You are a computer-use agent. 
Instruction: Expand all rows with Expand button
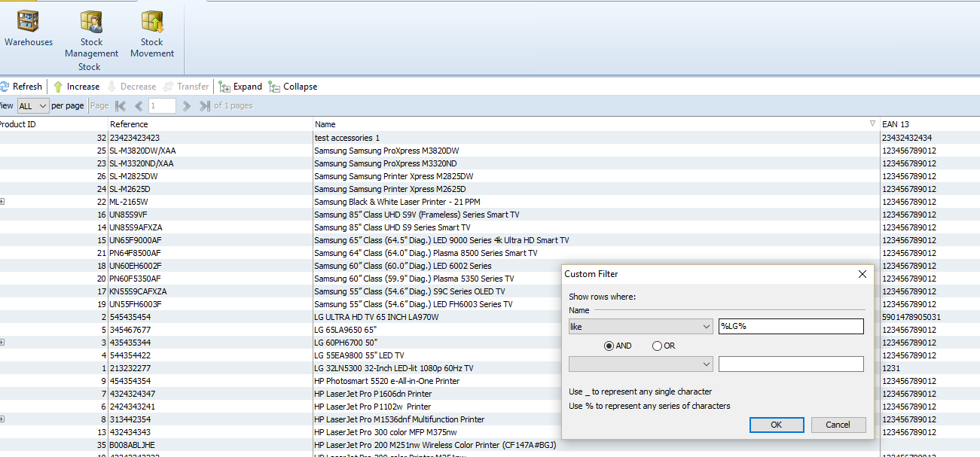pos(240,87)
